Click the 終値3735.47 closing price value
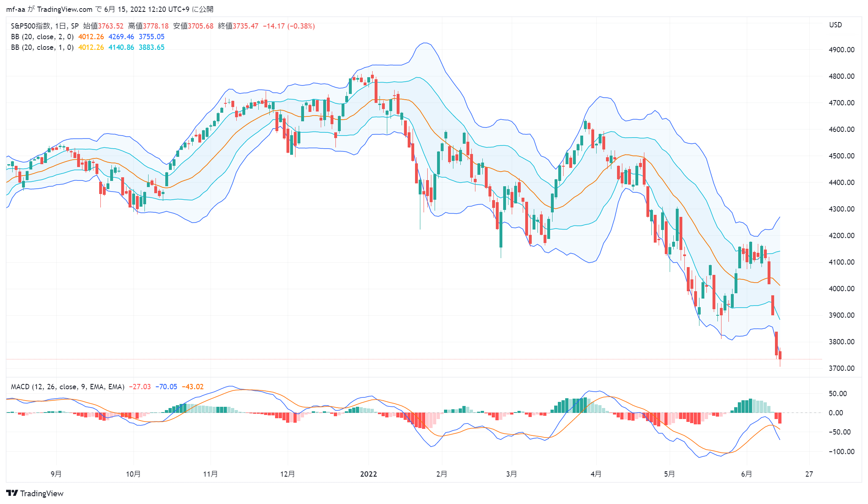868x504 pixels. click(238, 26)
